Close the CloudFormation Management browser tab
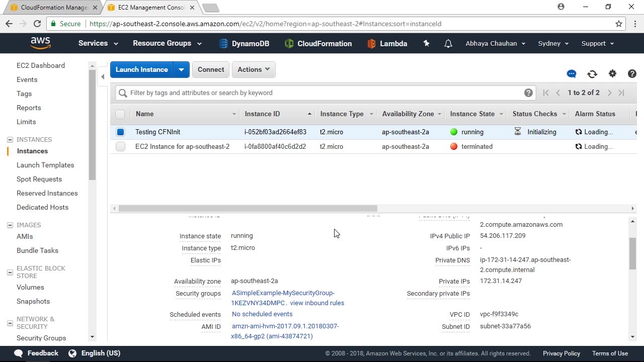The image size is (644, 362). click(x=95, y=8)
